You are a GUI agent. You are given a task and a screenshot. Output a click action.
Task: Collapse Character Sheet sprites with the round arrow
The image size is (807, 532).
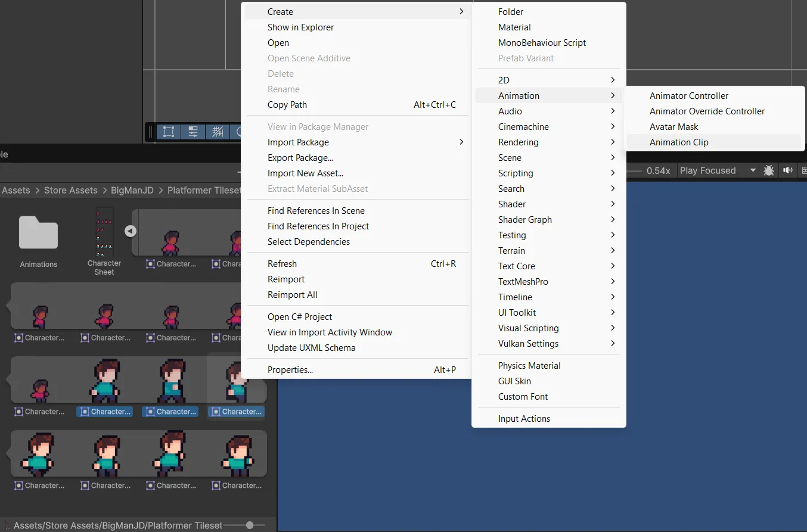131,231
